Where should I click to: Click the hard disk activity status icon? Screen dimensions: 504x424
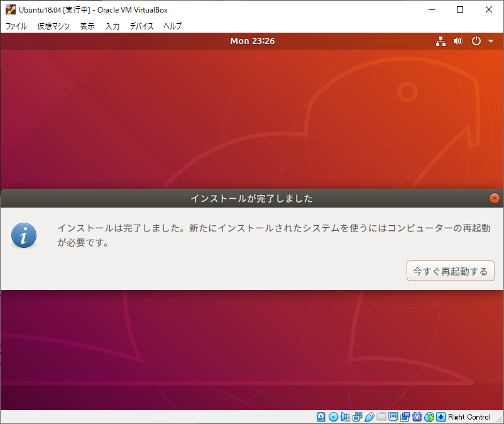320,417
